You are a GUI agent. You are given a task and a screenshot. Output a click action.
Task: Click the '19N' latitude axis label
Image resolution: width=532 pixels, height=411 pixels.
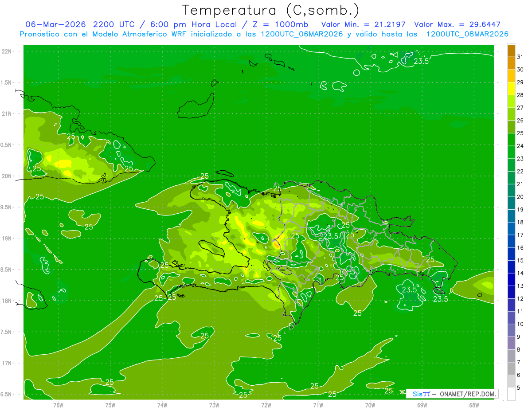pos(8,239)
